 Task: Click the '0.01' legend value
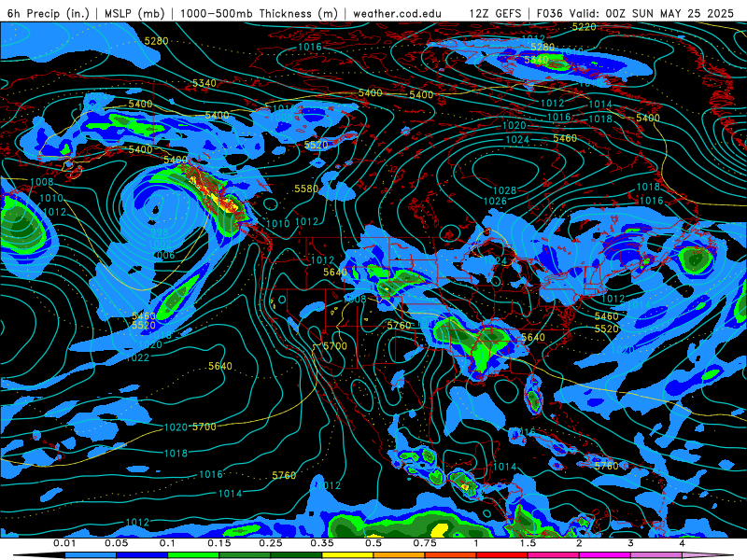coord(64,543)
